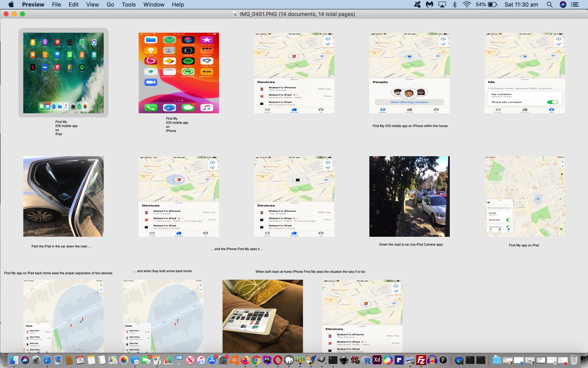The height and width of the screenshot is (368, 588).
Task: Open the Apple menu
Action: [x=11, y=4]
